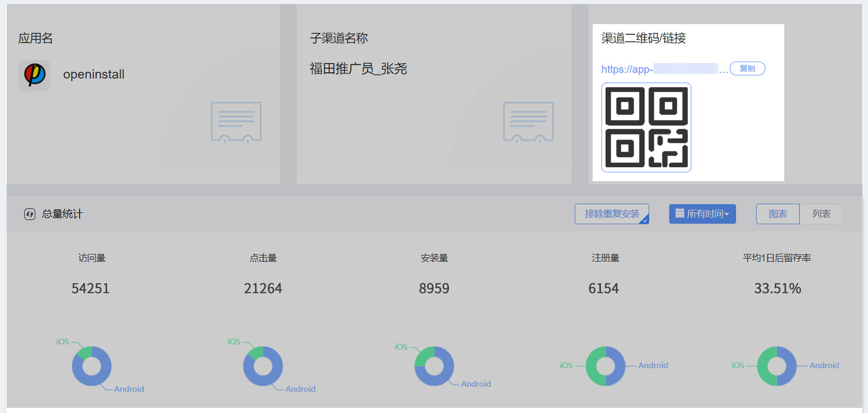The height and width of the screenshot is (413, 868).
Task: Click the 总量统计 section icon
Action: (30, 214)
